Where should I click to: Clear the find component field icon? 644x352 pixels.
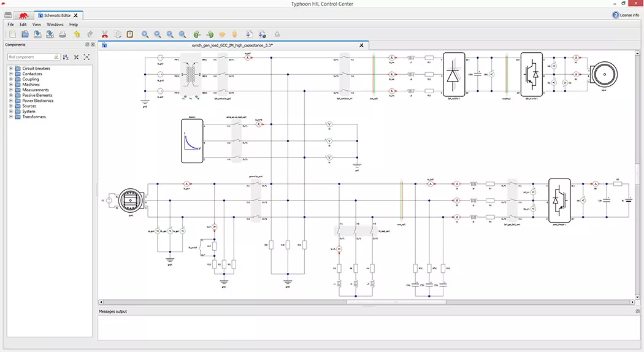[56, 57]
